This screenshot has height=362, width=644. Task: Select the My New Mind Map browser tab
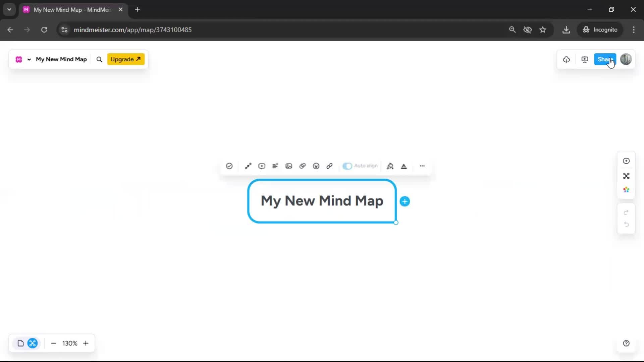pos(72,10)
